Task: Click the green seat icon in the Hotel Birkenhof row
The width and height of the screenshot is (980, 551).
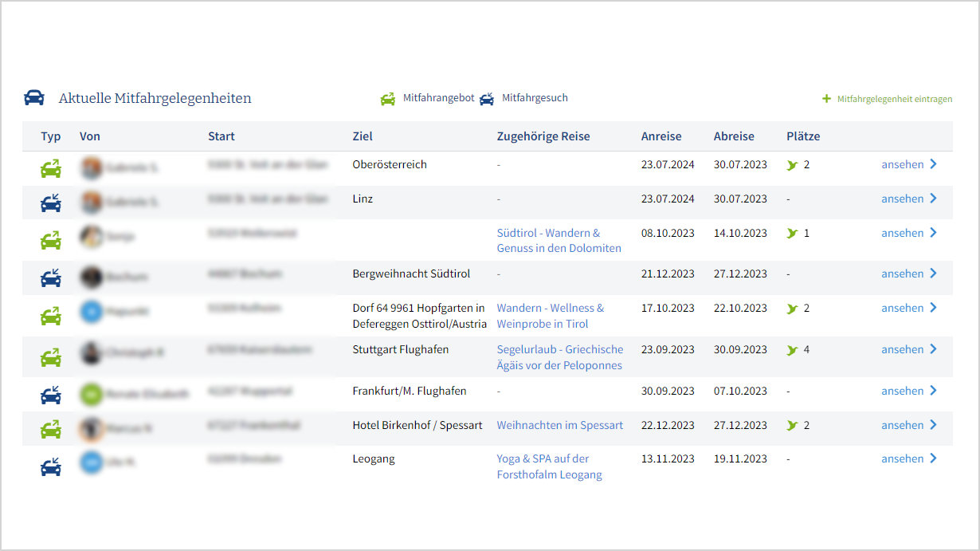Action: (x=792, y=426)
